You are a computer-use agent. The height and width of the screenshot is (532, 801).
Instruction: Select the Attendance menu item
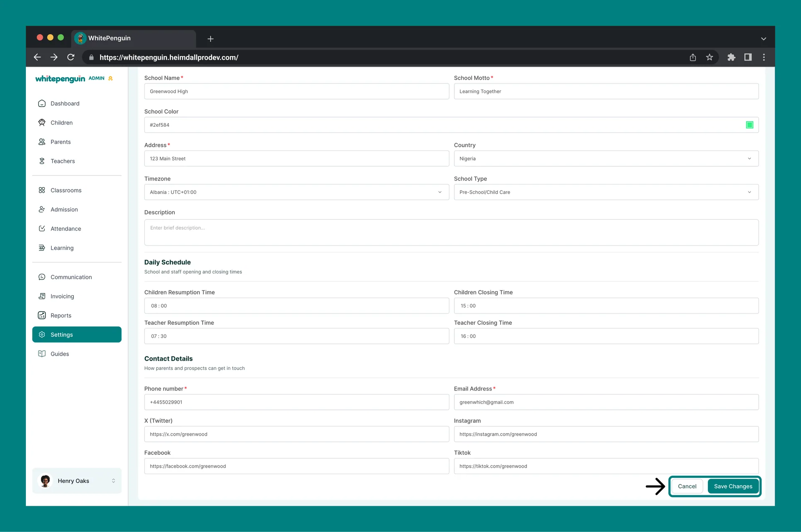(77, 228)
